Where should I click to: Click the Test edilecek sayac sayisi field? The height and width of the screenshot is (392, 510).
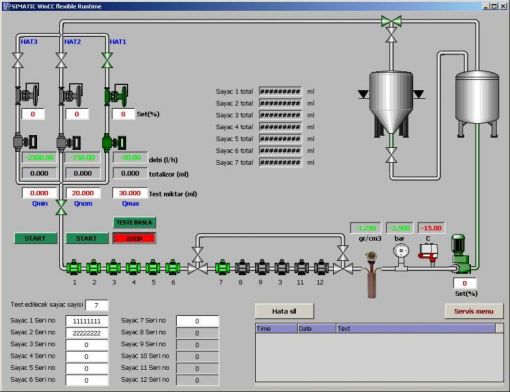97,305
